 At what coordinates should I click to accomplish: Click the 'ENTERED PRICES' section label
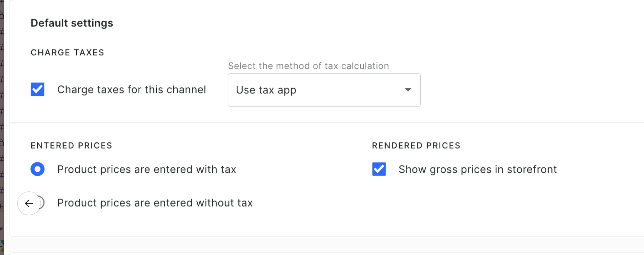coord(71,145)
